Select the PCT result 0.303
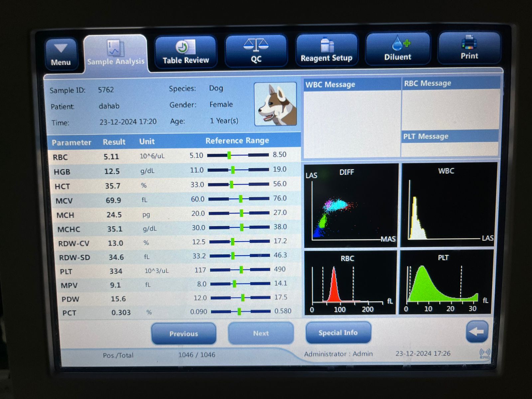Image resolution: width=532 pixels, height=399 pixels. 121,313
